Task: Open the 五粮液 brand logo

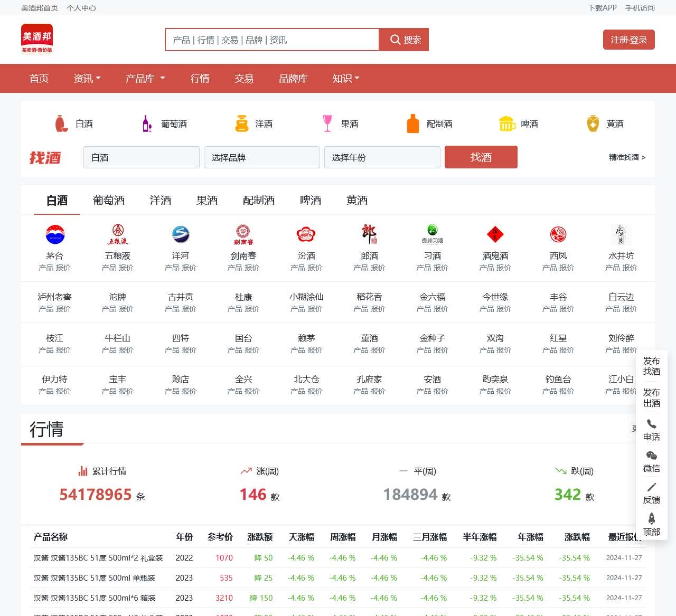Action: coord(118,234)
